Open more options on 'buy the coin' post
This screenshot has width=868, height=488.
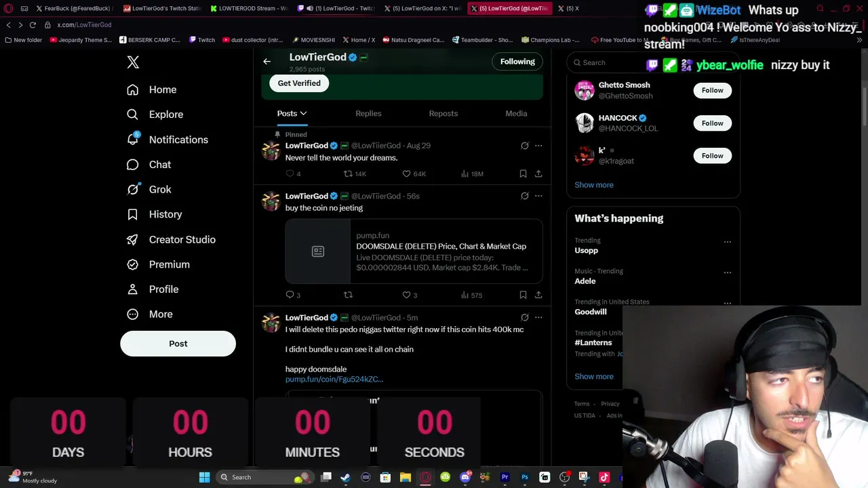pos(538,196)
